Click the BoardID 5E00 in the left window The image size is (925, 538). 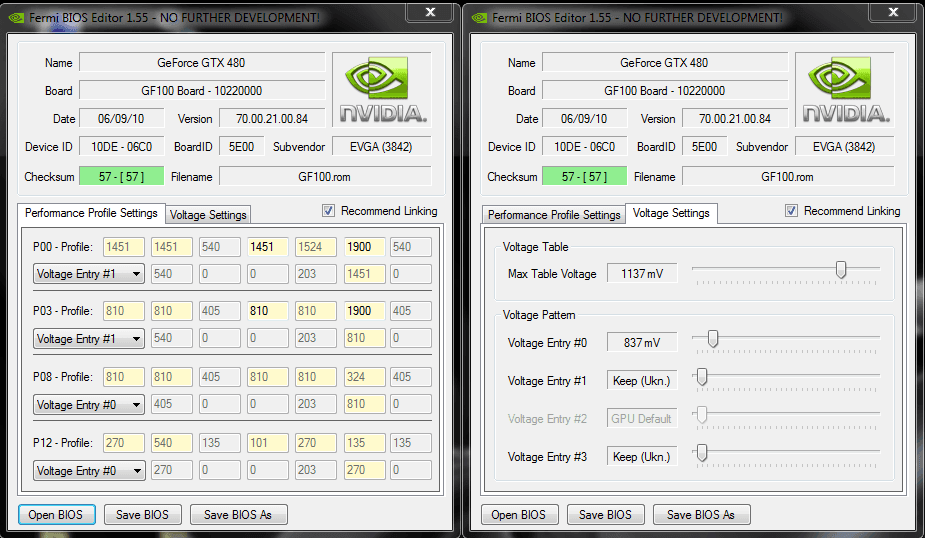(x=242, y=147)
